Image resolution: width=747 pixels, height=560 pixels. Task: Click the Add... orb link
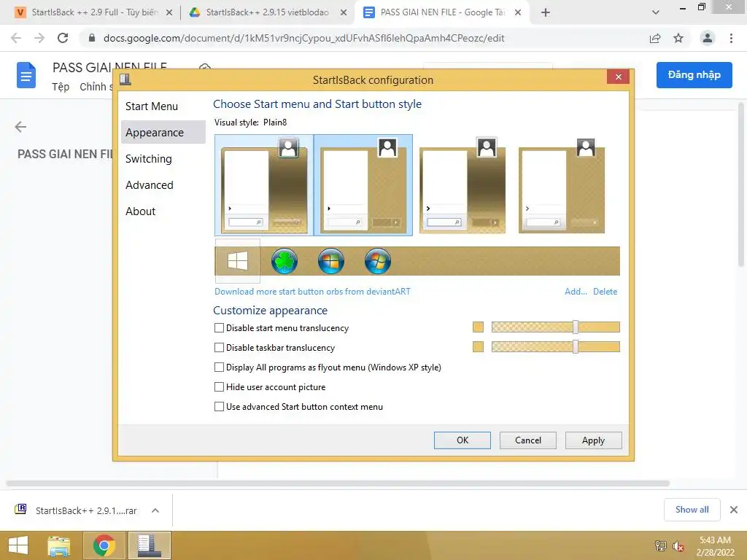tap(576, 292)
